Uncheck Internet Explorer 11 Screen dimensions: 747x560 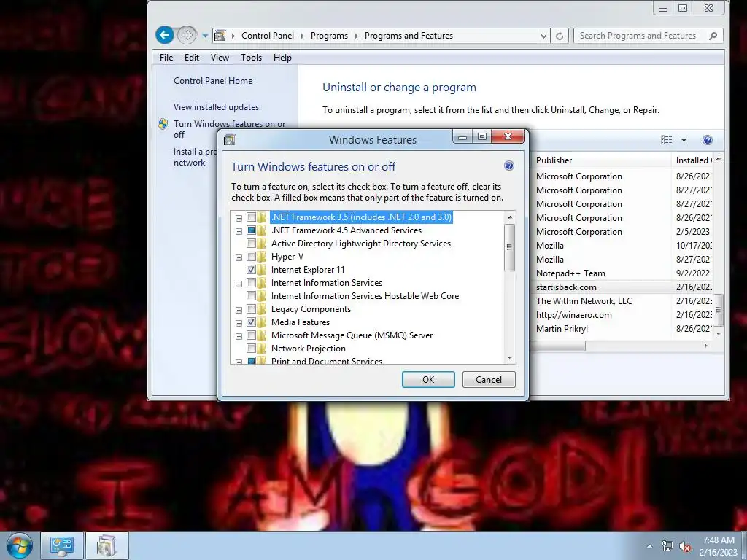[251, 270]
